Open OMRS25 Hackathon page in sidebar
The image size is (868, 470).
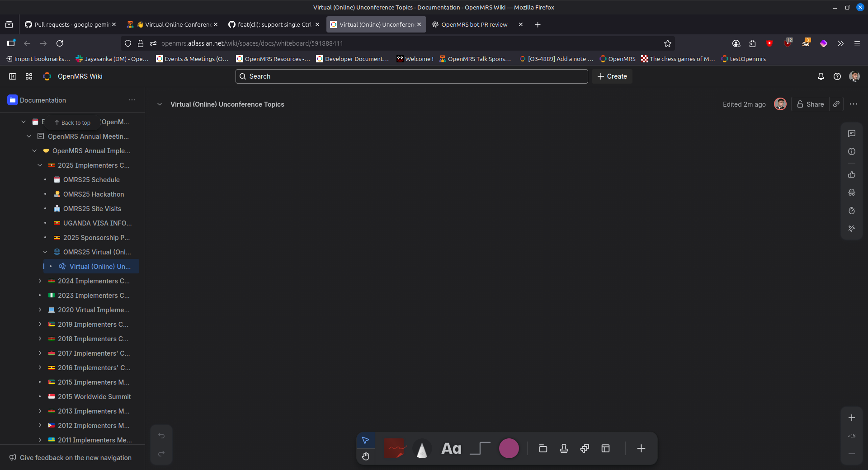93,194
